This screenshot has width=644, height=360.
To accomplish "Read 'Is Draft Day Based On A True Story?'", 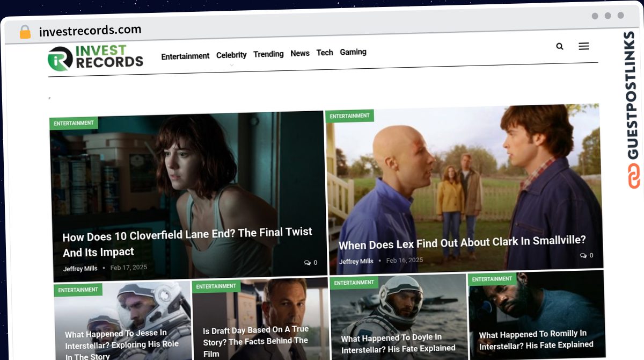I will point(256,341).
